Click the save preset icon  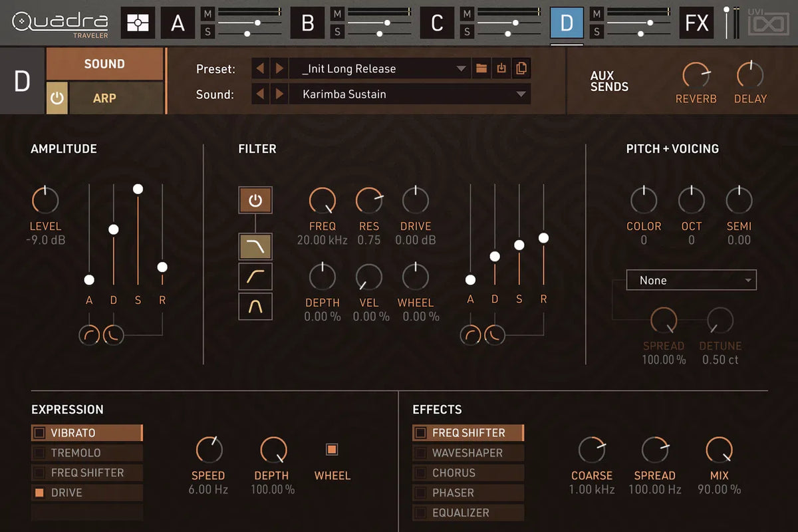tap(501, 68)
